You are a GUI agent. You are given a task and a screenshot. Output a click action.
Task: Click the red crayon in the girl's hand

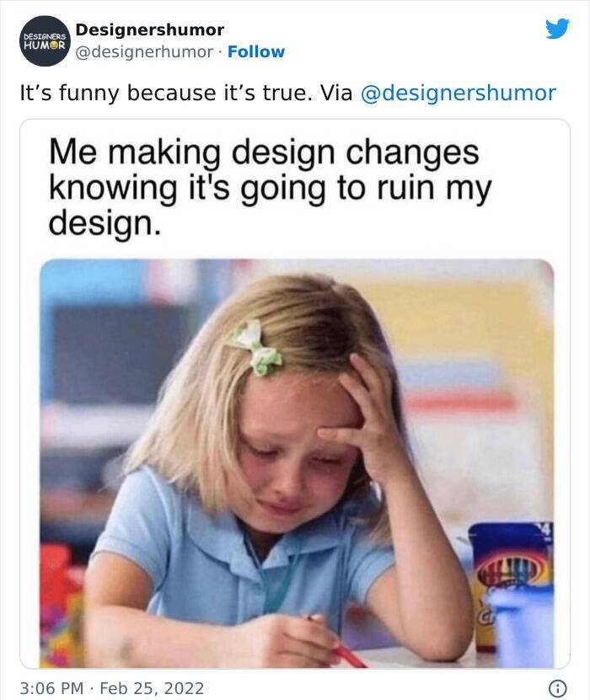pos(344,651)
